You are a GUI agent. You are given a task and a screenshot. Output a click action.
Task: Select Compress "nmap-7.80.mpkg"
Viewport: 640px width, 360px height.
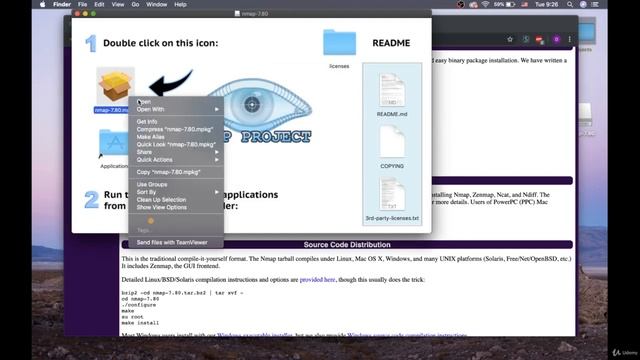(176, 129)
